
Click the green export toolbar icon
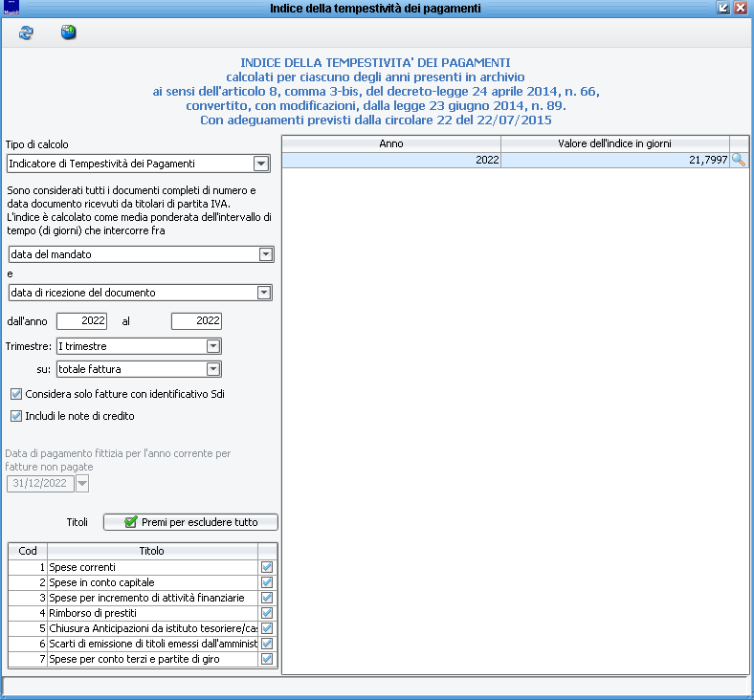68,33
